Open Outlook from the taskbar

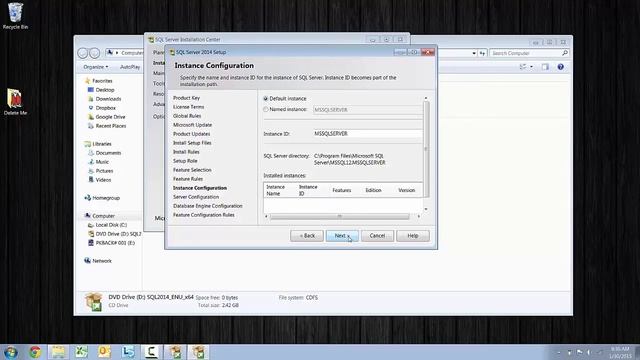click(104, 352)
